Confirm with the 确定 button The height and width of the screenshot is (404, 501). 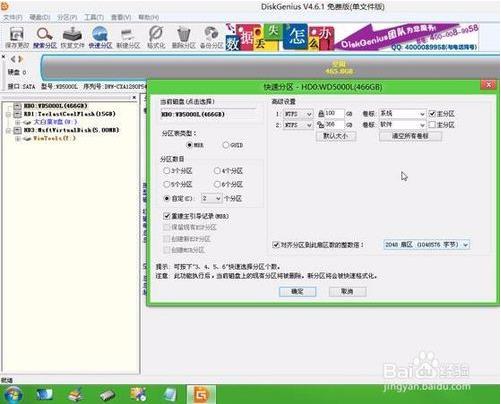[x=297, y=292]
